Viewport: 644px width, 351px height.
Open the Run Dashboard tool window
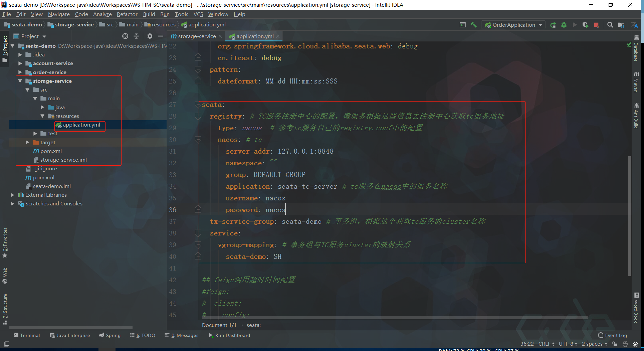coord(229,335)
